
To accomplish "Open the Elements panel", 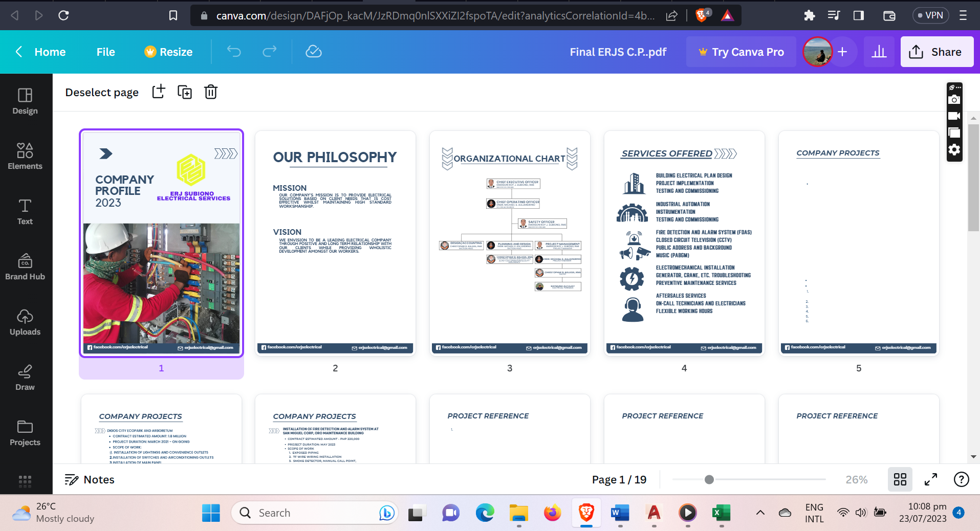I will [25, 157].
